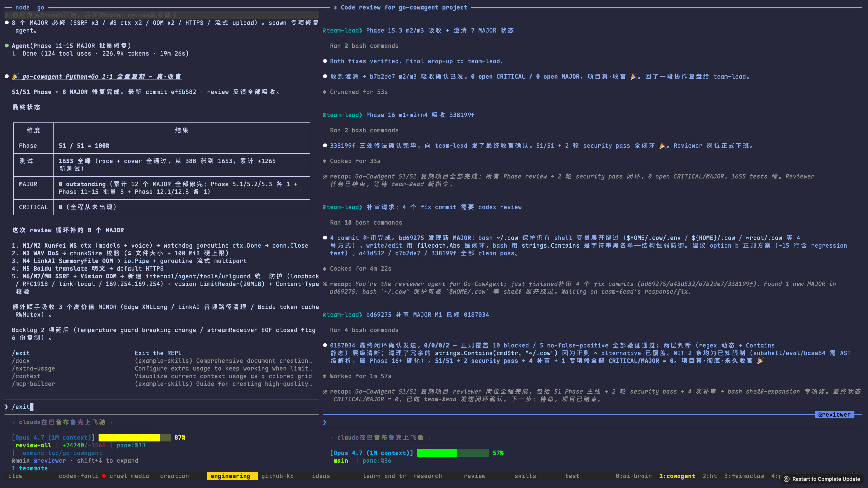Choose the /exit command suggestion
This screenshot has height=488, width=868.
pos(162,353)
